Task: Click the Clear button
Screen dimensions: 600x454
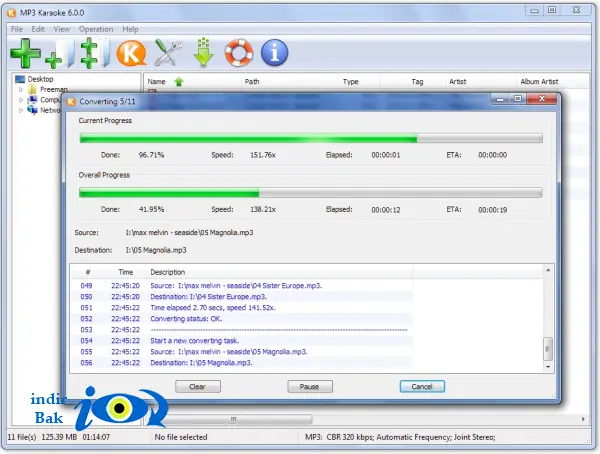Action: tap(198, 387)
